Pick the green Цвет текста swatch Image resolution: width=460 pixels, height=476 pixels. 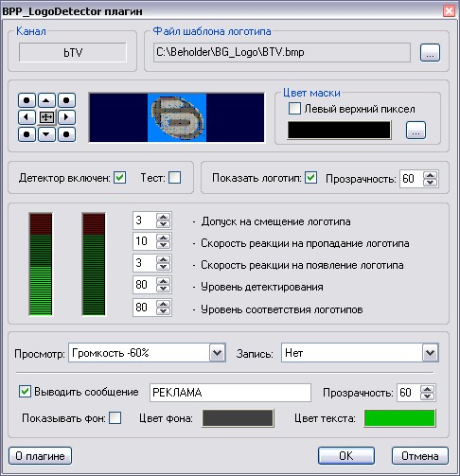[x=399, y=418]
